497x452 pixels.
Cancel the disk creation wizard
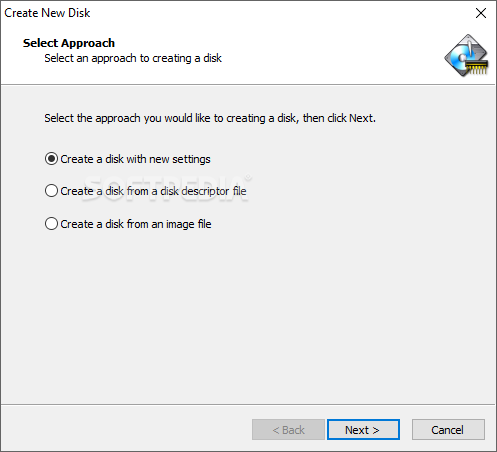(448, 430)
